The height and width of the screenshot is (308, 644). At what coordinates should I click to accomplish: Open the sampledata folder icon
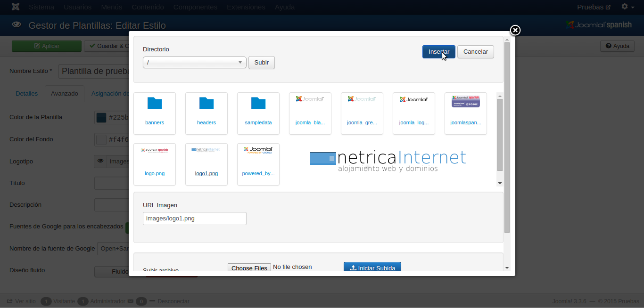click(258, 104)
